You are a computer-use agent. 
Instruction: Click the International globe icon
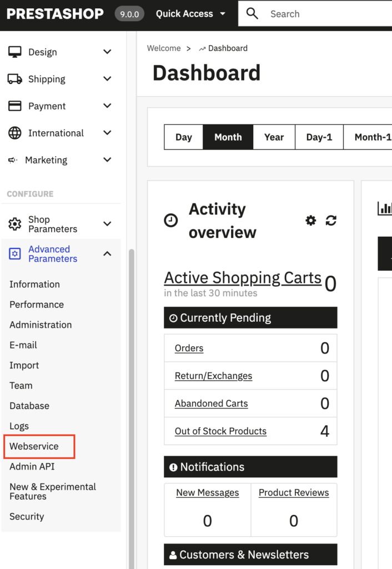(x=15, y=133)
